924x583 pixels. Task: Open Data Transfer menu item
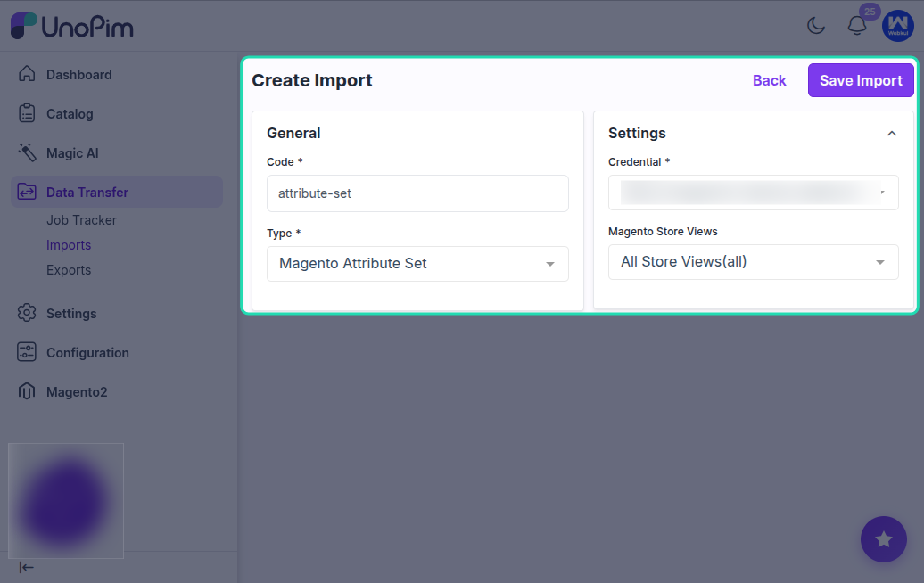117,192
